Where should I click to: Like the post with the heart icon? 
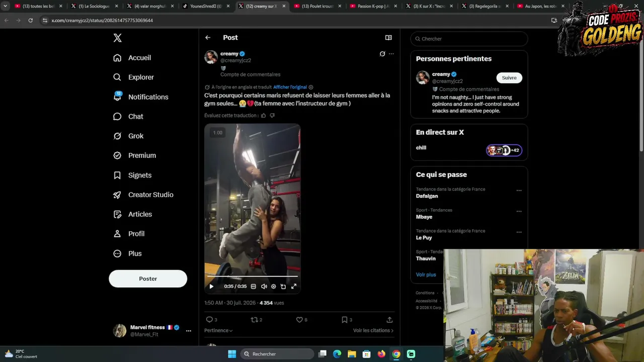[x=299, y=320]
